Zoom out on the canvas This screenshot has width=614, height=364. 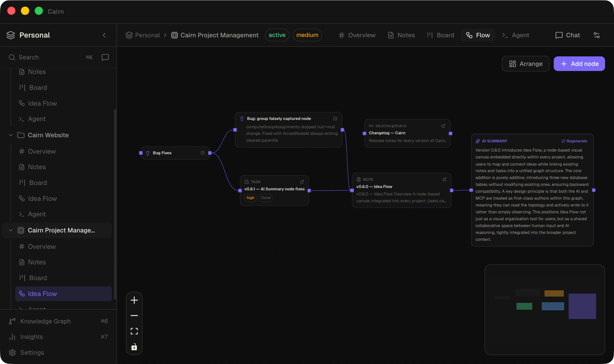(x=134, y=316)
